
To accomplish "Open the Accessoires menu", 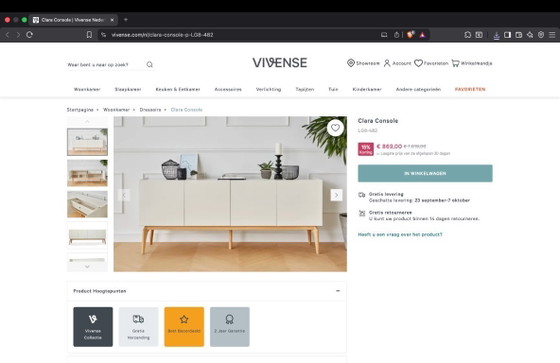I will point(228,89).
